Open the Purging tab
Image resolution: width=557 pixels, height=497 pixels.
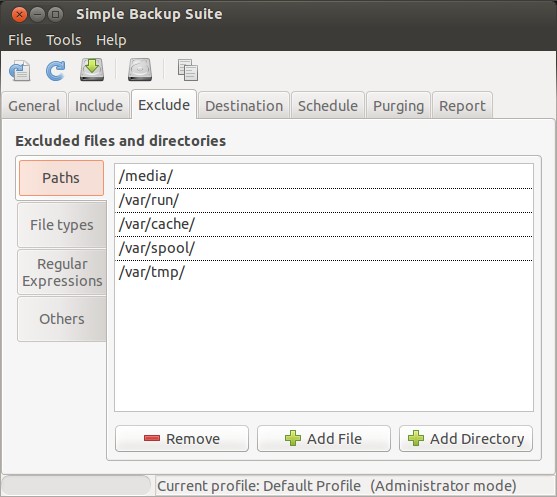[399, 106]
